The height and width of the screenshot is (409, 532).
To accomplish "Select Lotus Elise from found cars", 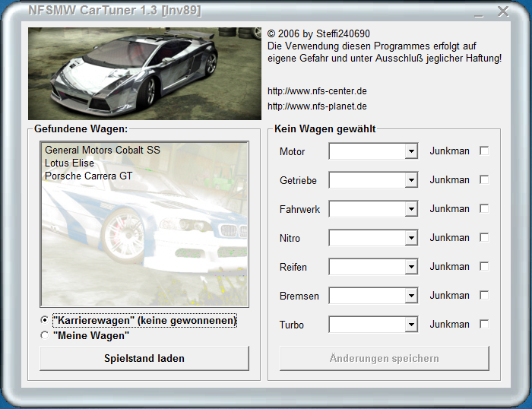I will coord(69,163).
